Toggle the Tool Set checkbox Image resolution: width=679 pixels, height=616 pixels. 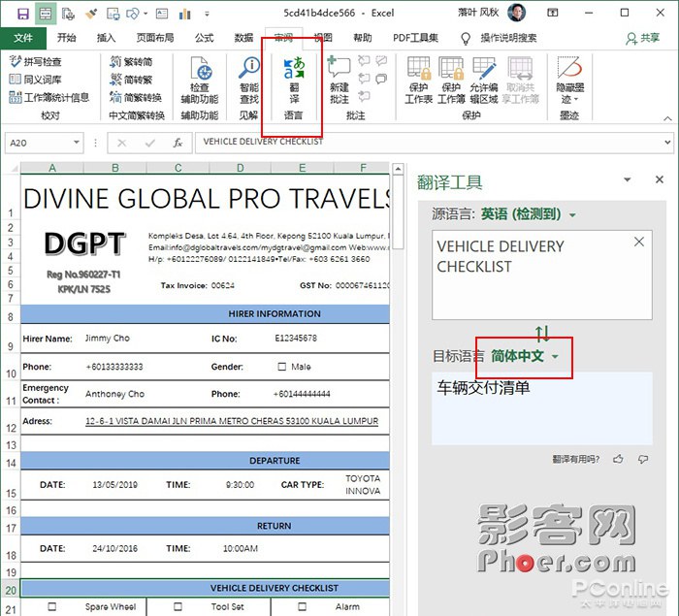coord(178,606)
